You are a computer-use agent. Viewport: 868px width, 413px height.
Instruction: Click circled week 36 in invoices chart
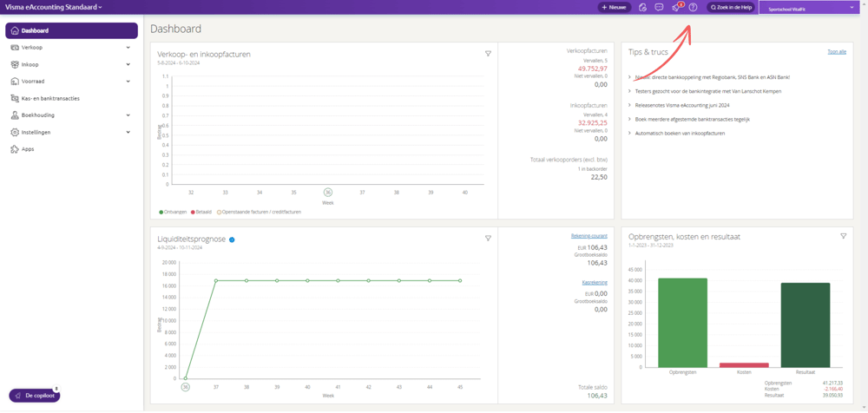click(x=328, y=192)
